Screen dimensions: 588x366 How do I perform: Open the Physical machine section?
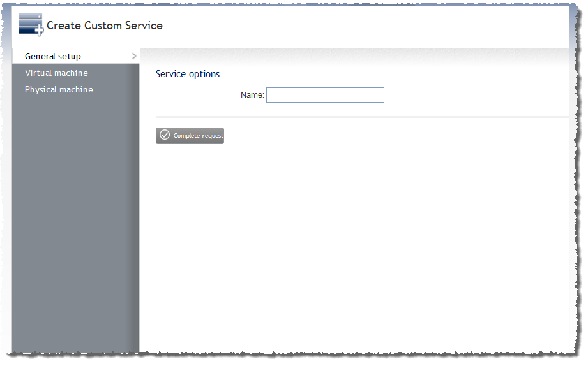point(59,89)
